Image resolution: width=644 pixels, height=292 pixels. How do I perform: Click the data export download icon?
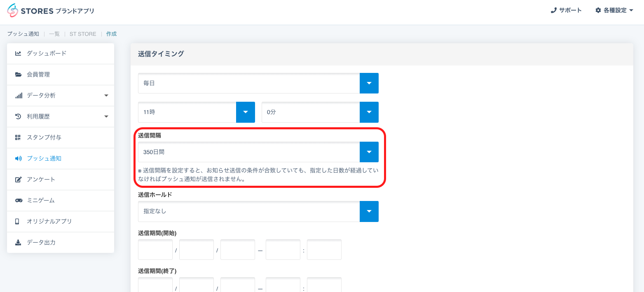[x=18, y=243]
